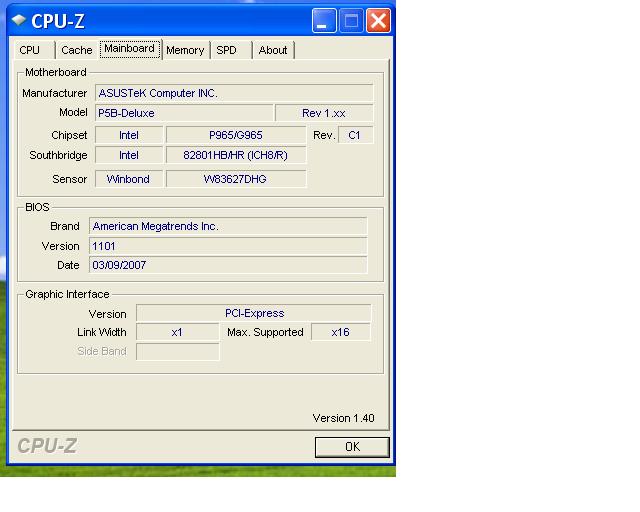Click the P5B-Deluxe model value
The image size is (640, 512).
pos(184,113)
